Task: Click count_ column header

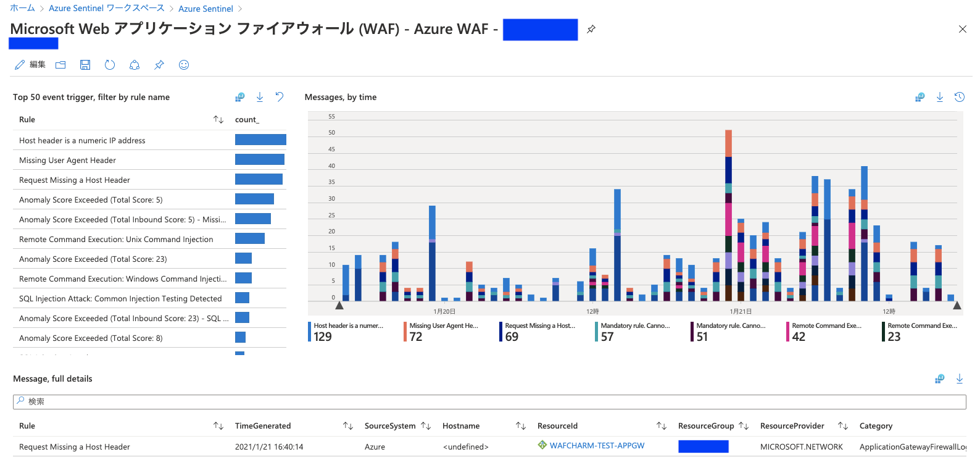Action: point(247,120)
